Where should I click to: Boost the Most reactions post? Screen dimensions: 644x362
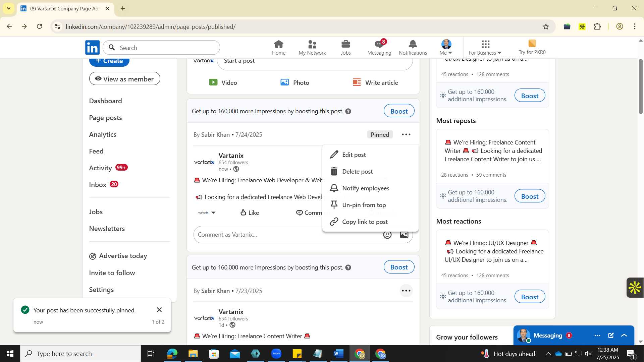530,297
